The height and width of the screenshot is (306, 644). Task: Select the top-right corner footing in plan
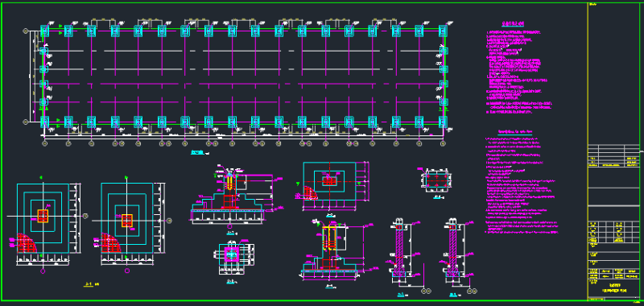point(443,31)
